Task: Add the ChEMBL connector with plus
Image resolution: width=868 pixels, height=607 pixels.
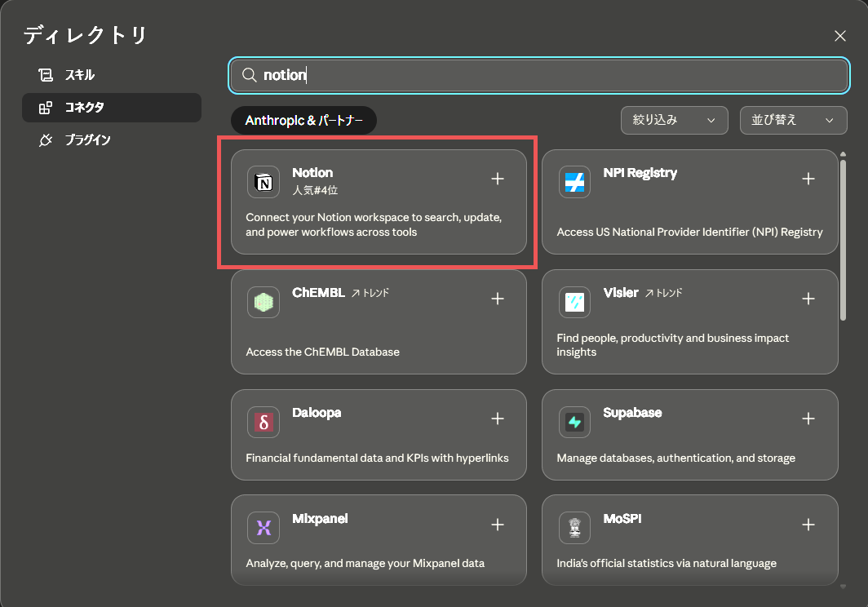Action: (x=498, y=299)
